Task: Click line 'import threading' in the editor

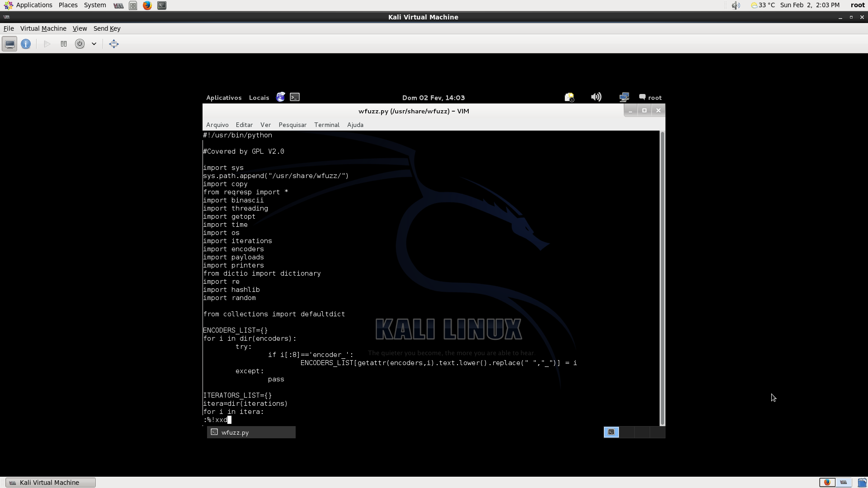Action: (x=236, y=208)
